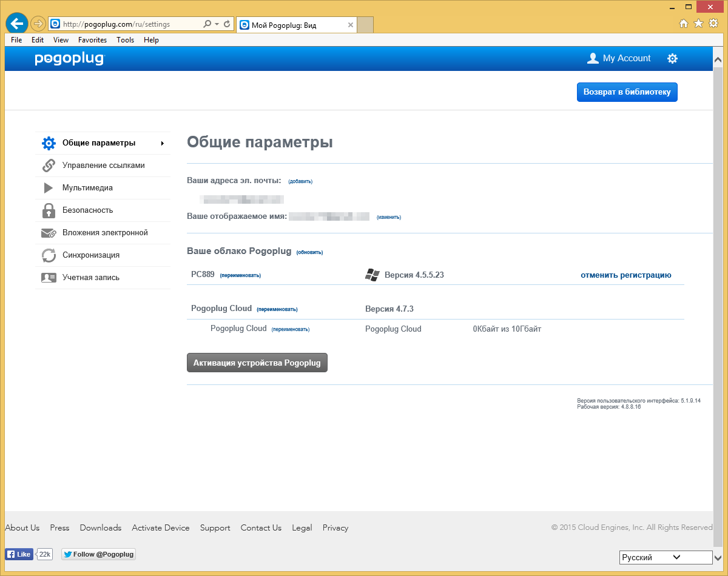Click the Управление ссылками chain icon

point(49,166)
